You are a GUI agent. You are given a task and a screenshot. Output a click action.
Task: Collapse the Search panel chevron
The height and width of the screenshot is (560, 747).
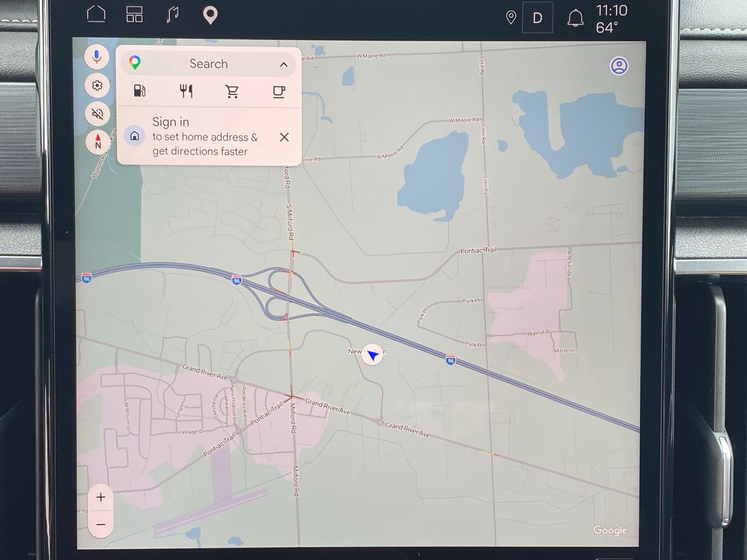click(284, 65)
